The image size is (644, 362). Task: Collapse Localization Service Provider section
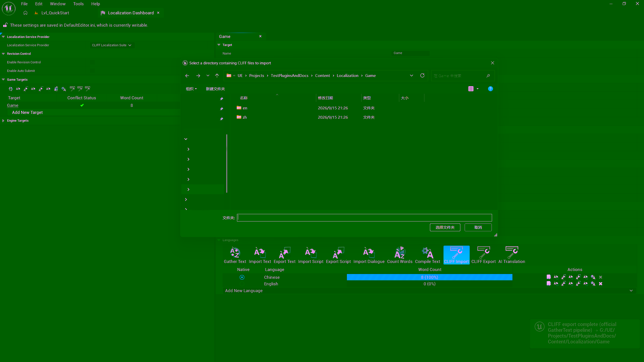tap(3, 37)
